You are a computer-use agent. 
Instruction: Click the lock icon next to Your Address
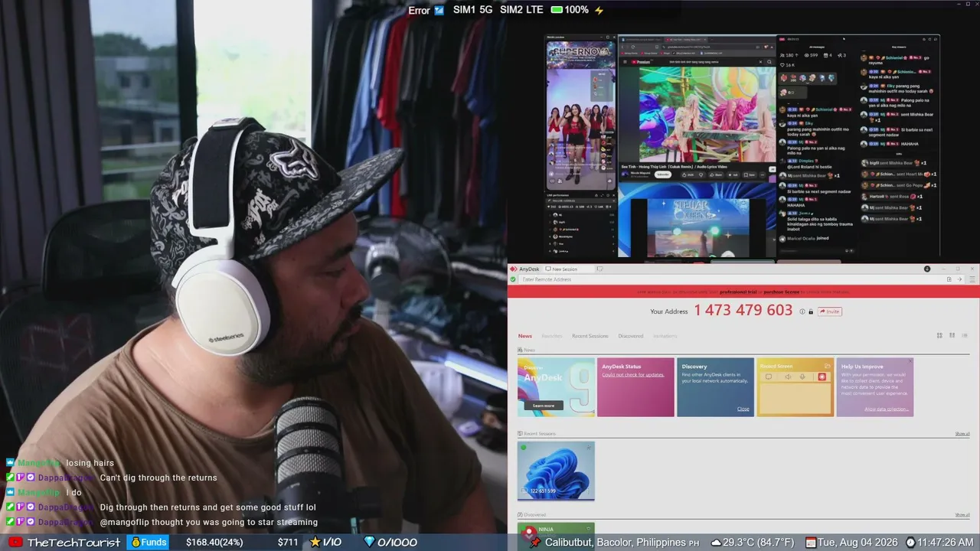pos(811,311)
